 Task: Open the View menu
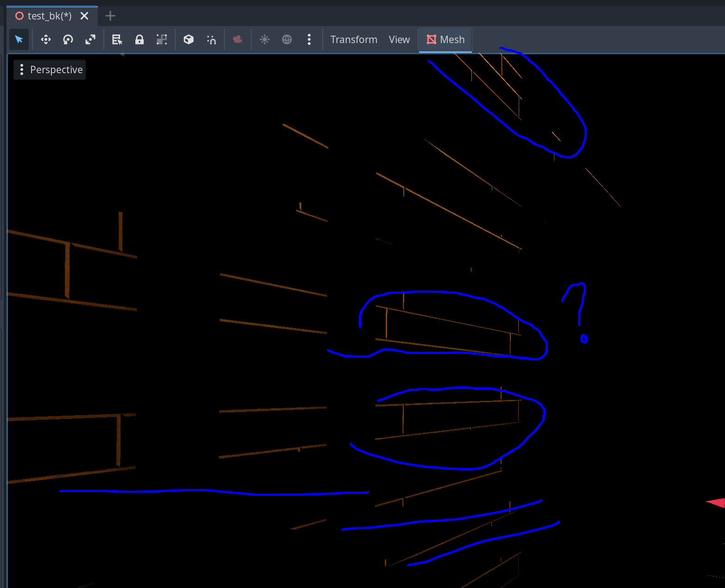pos(399,39)
